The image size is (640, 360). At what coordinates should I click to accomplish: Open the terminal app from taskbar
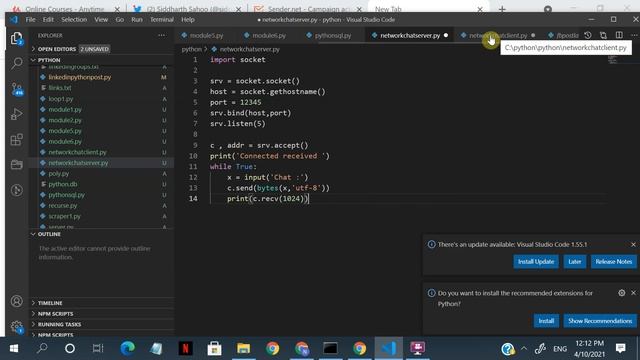coord(330,349)
